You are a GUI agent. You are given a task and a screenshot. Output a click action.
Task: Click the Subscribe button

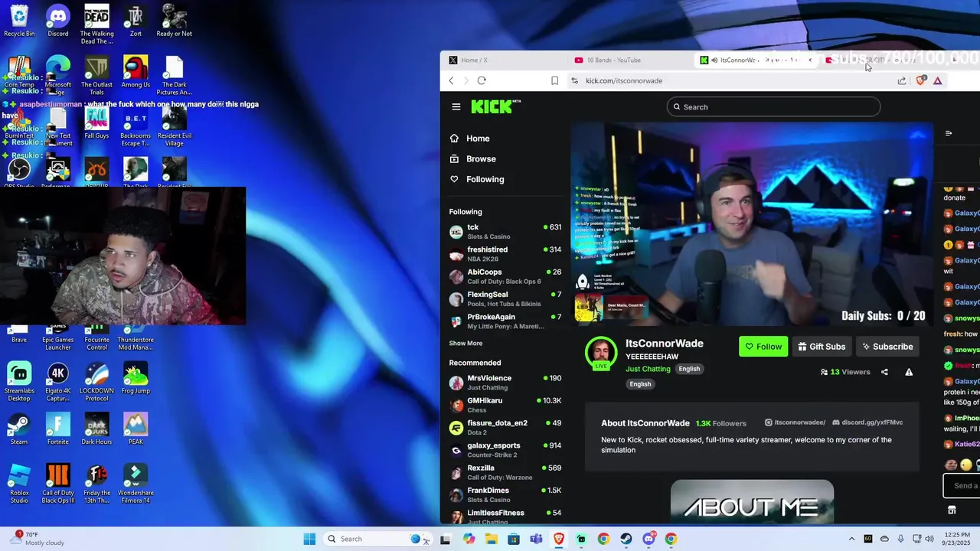click(887, 347)
